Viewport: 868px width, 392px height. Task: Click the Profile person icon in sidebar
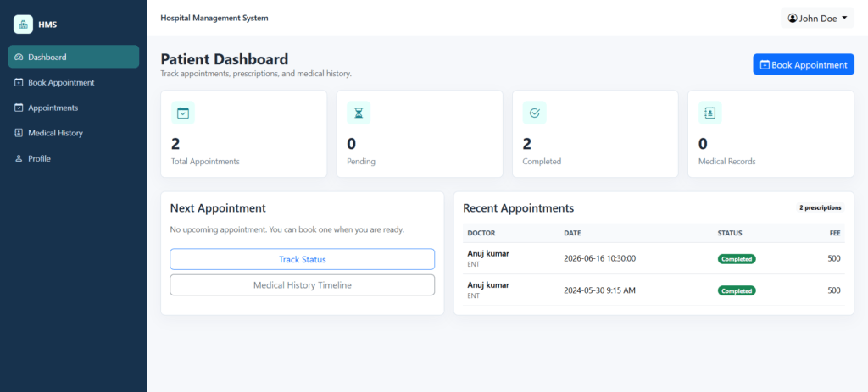pos(19,158)
